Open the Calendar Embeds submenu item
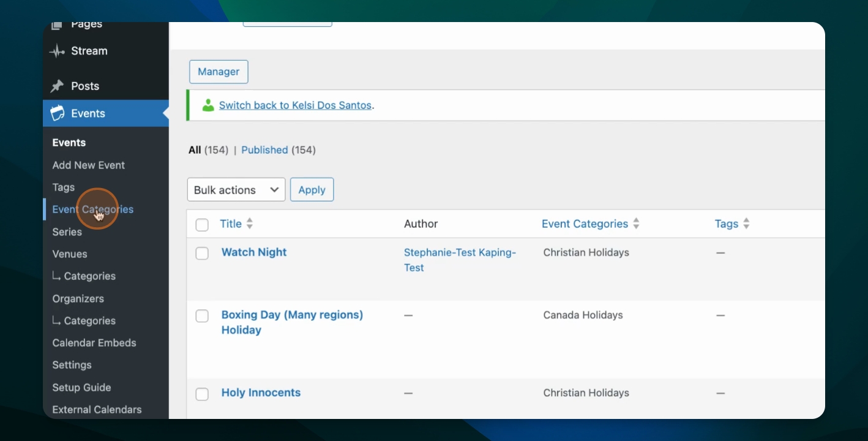This screenshot has height=441, width=868. 94,343
